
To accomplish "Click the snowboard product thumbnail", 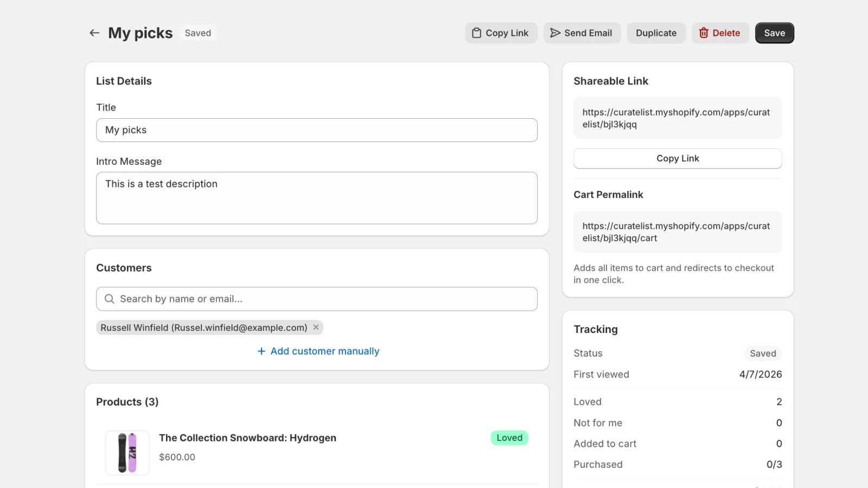I will [127, 452].
